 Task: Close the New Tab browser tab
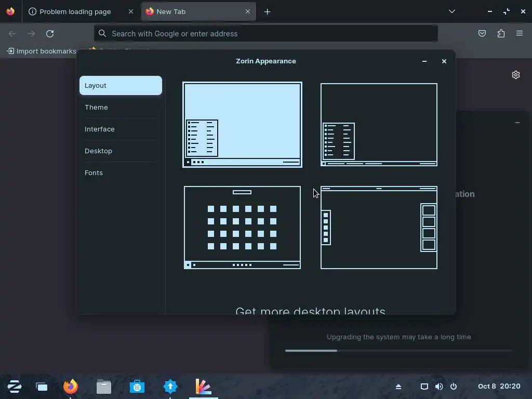click(x=248, y=11)
